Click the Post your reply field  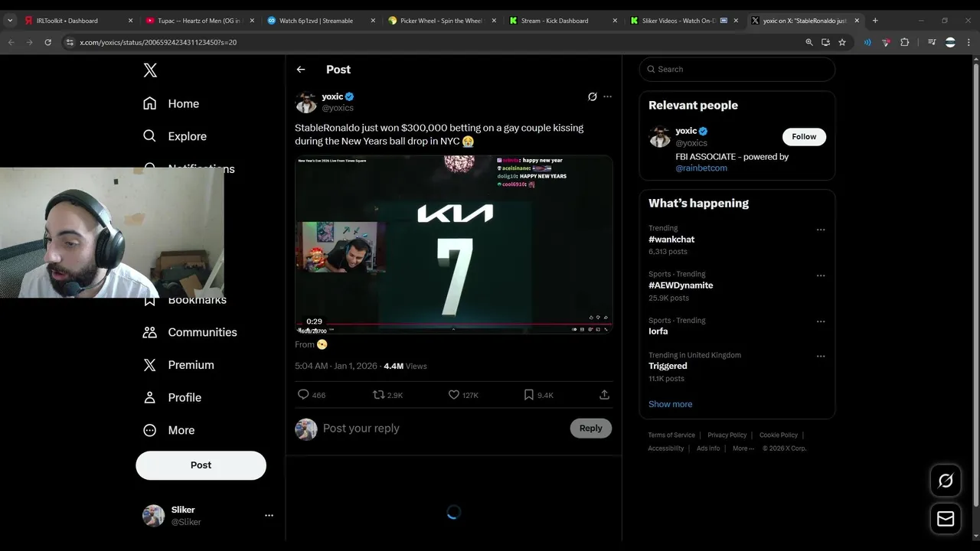point(443,429)
